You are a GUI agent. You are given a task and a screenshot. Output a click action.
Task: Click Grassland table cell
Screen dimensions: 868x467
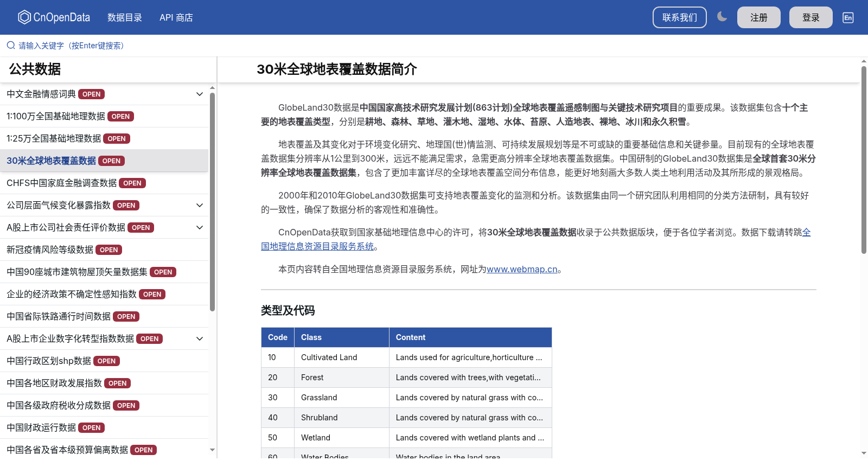(342, 398)
